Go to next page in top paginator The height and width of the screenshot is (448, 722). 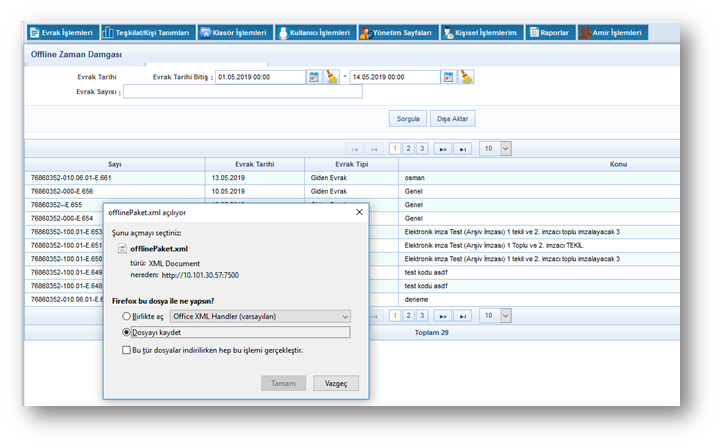coord(443,148)
